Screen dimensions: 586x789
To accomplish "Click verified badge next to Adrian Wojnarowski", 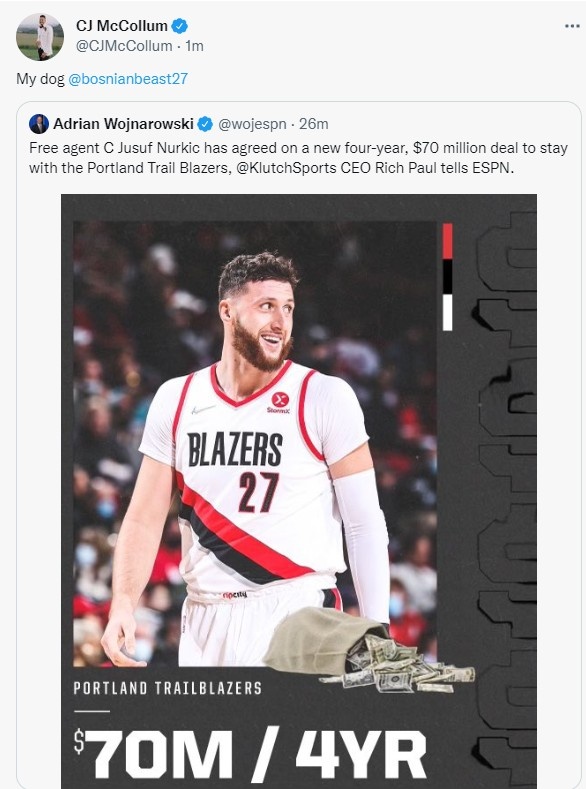I will [205, 124].
